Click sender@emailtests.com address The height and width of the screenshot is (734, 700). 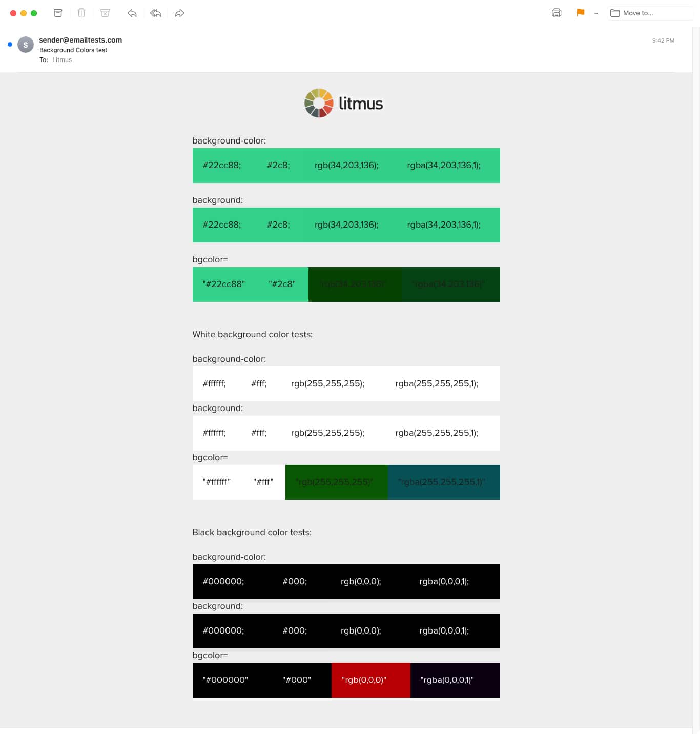80,40
